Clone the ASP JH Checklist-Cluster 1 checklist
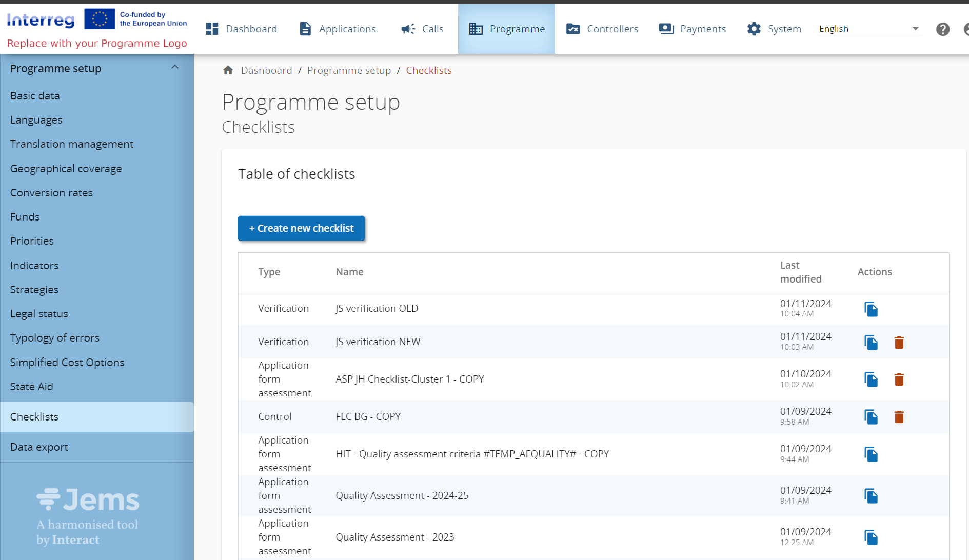 pos(871,379)
